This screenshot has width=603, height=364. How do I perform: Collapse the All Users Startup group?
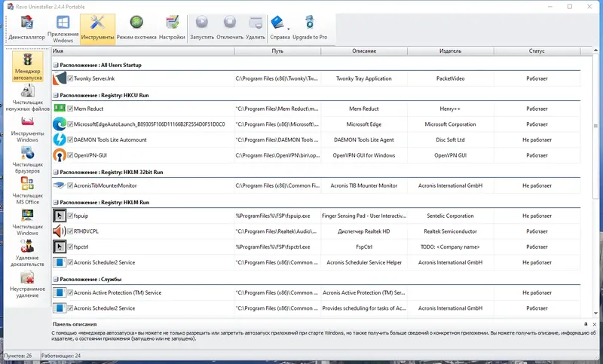[56, 65]
